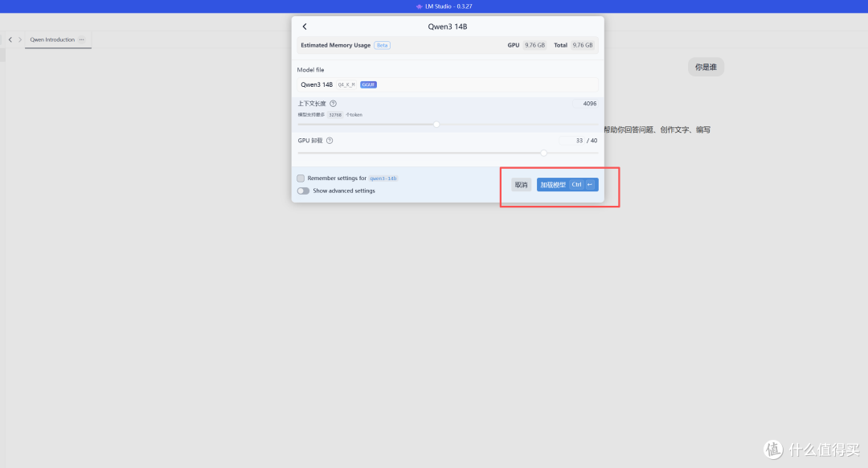Edit the context length 4096 field

coord(586,104)
